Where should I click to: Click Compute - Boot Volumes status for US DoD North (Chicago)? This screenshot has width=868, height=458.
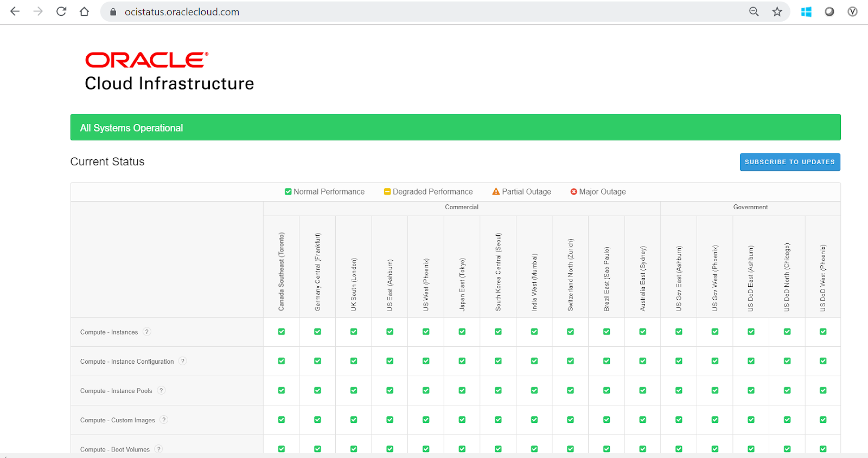pos(787,449)
